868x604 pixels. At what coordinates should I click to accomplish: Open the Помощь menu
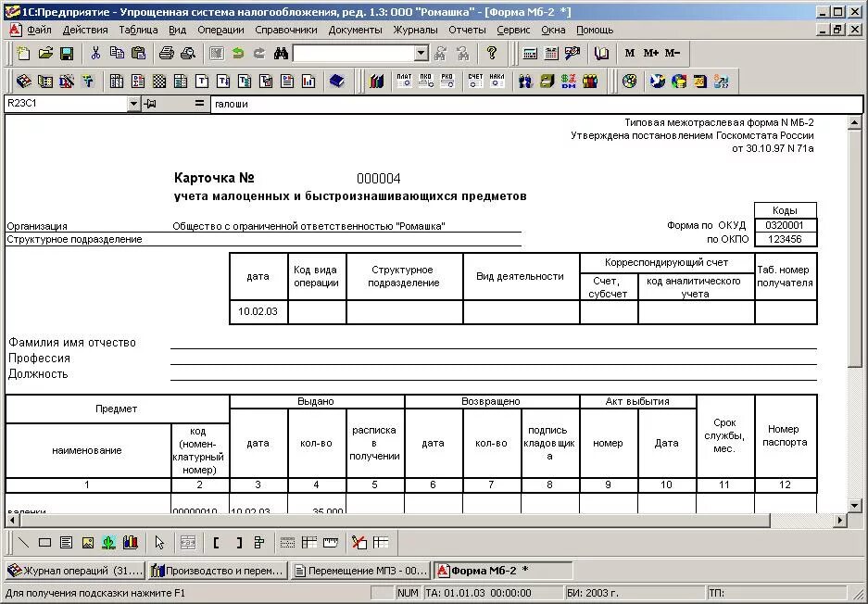(x=595, y=30)
